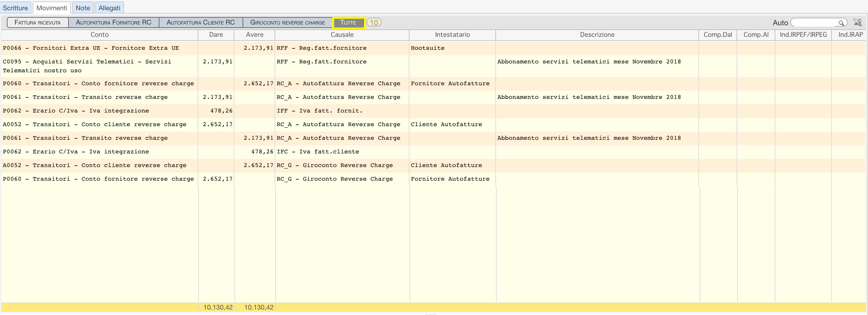Viewport: 868px width, 315px height.
Task: Select row P0066 Fornitori Extra UE
Action: click(x=433, y=48)
